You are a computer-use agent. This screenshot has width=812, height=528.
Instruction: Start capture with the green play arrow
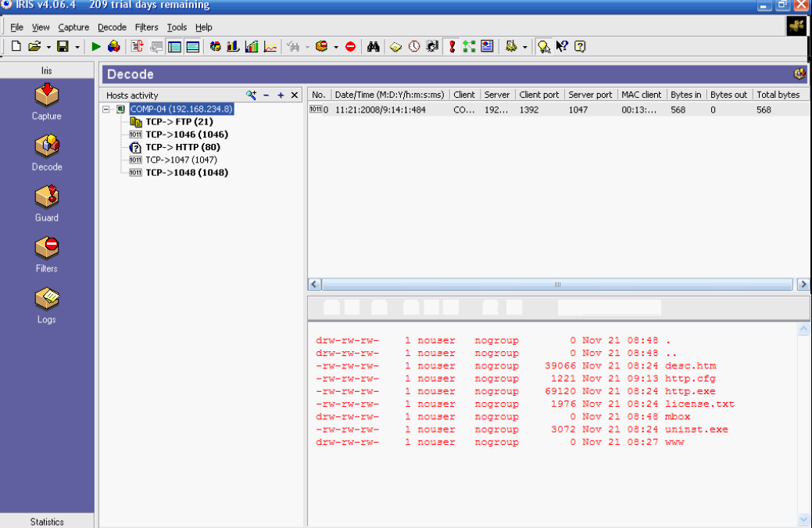tap(96, 47)
